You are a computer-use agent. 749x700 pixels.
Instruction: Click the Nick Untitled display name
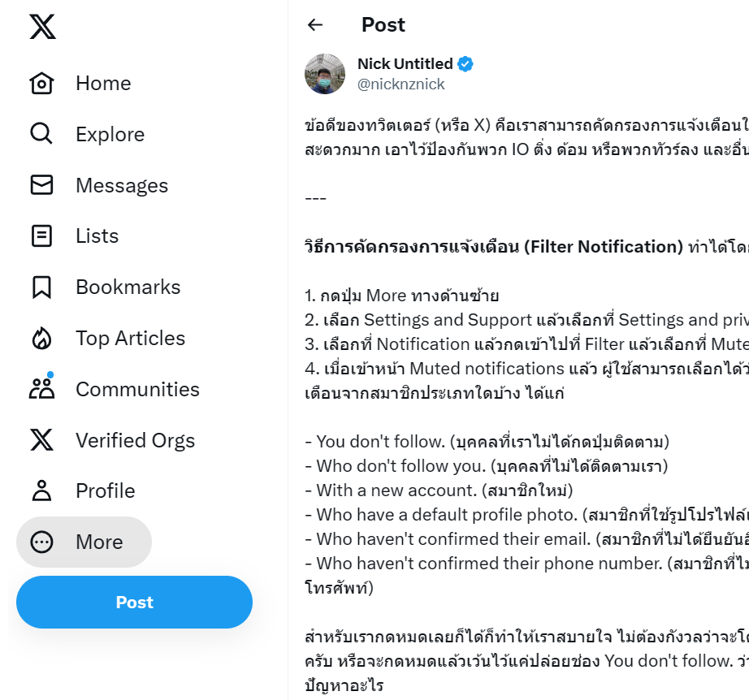[x=405, y=63]
